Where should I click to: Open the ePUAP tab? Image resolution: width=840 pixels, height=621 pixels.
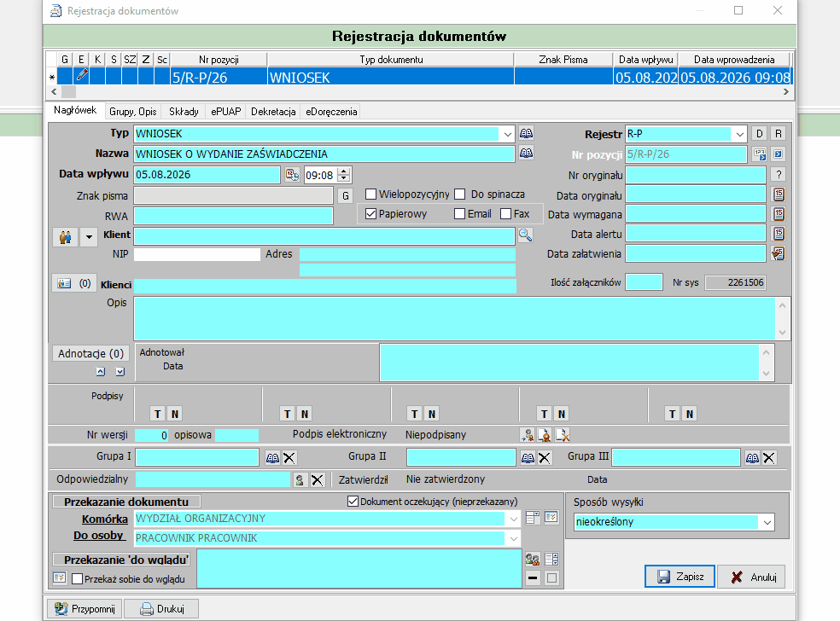point(225,112)
